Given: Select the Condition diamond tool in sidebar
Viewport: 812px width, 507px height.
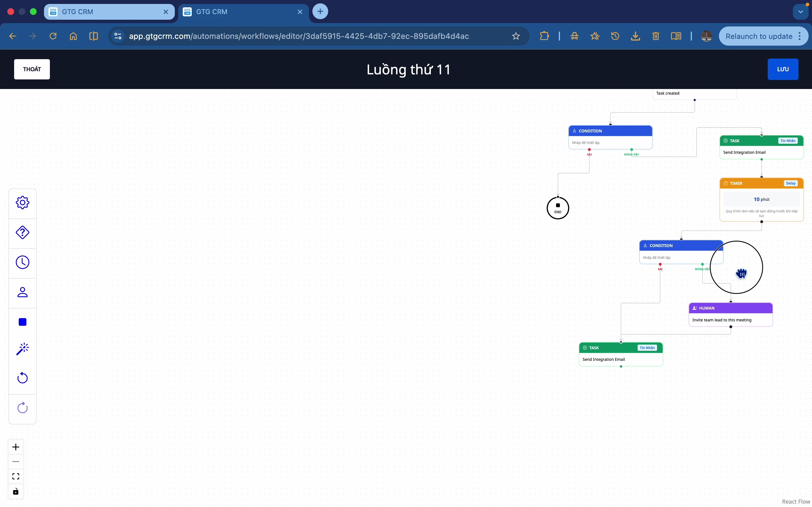Looking at the screenshot, I should tap(23, 232).
